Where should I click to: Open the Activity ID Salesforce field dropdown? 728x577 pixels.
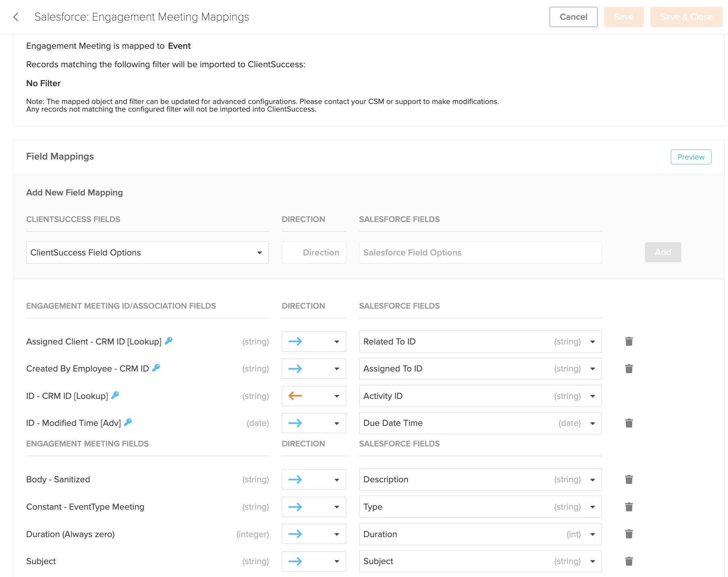click(480, 396)
